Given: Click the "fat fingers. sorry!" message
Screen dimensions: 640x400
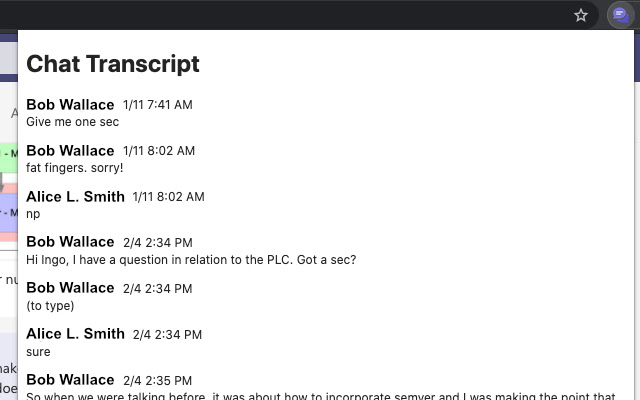Looking at the screenshot, I should coord(75,168).
